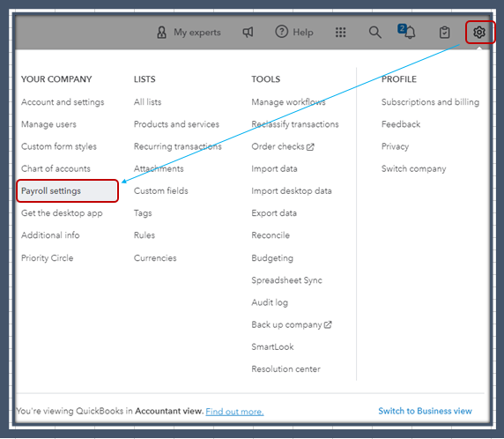Open Chart of accounts
This screenshot has width=504, height=439.
click(56, 168)
